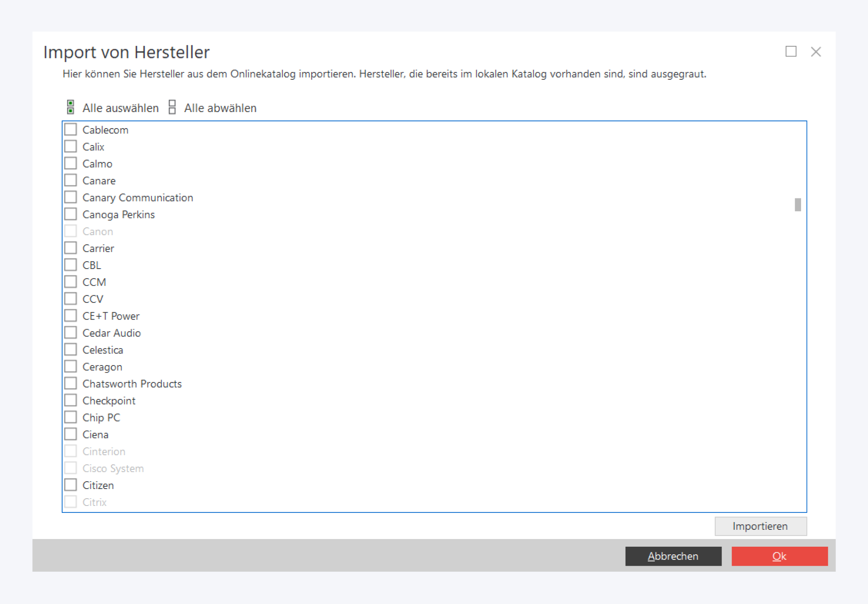Click the Alle auswählen icon
The height and width of the screenshot is (604, 868).
(x=70, y=107)
